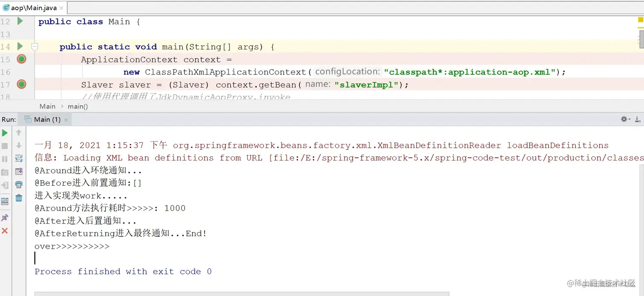Image resolution: width=644 pixels, height=296 pixels.
Task: Run class Main via line 12 gutter arrow
Action: pos(20,21)
